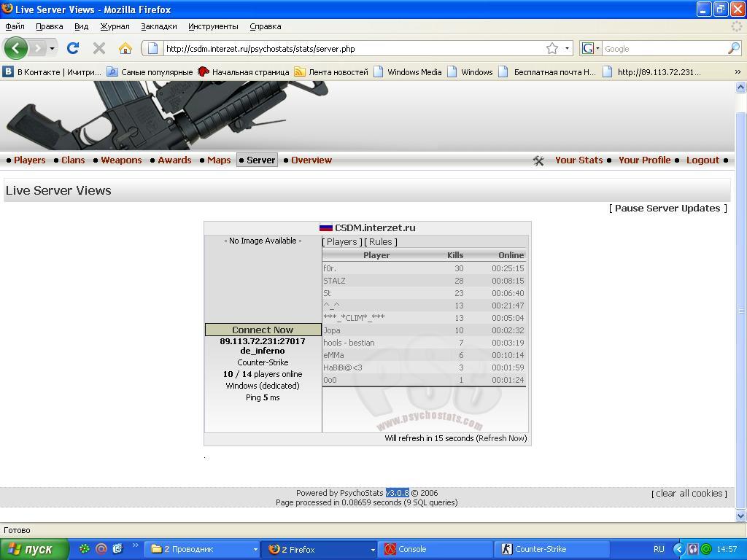Switch to Counter-Strike taskbar item
This screenshot has width=747, height=560.
pos(551,549)
